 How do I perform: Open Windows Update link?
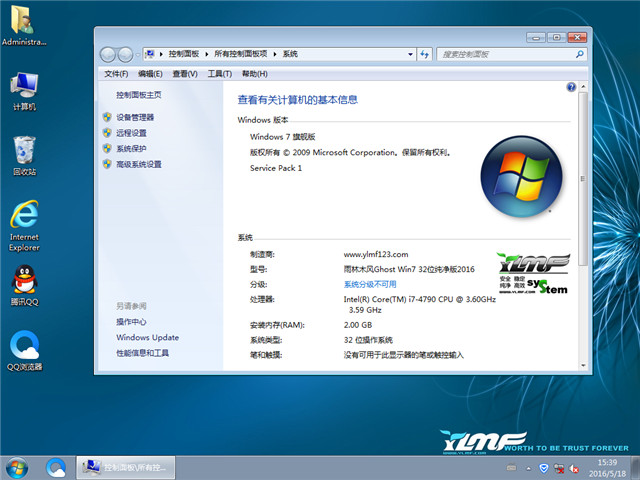[147, 338]
